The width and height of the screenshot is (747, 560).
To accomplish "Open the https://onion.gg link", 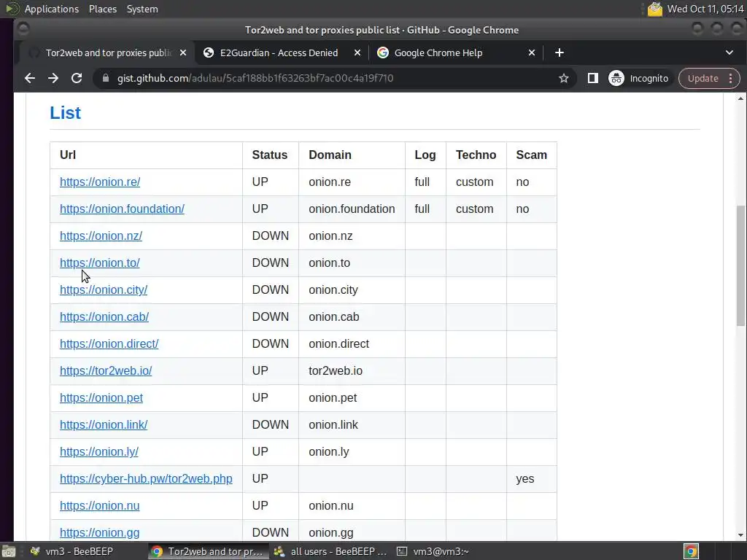I will pyautogui.click(x=99, y=532).
